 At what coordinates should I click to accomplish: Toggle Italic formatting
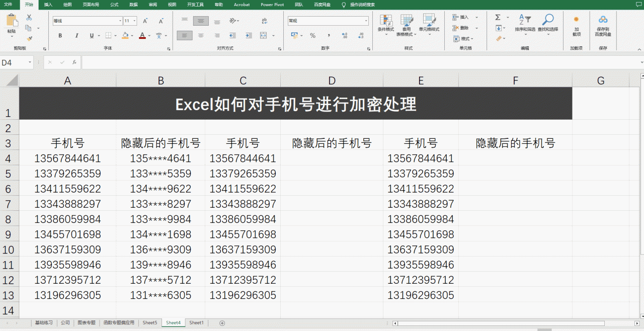click(x=76, y=36)
